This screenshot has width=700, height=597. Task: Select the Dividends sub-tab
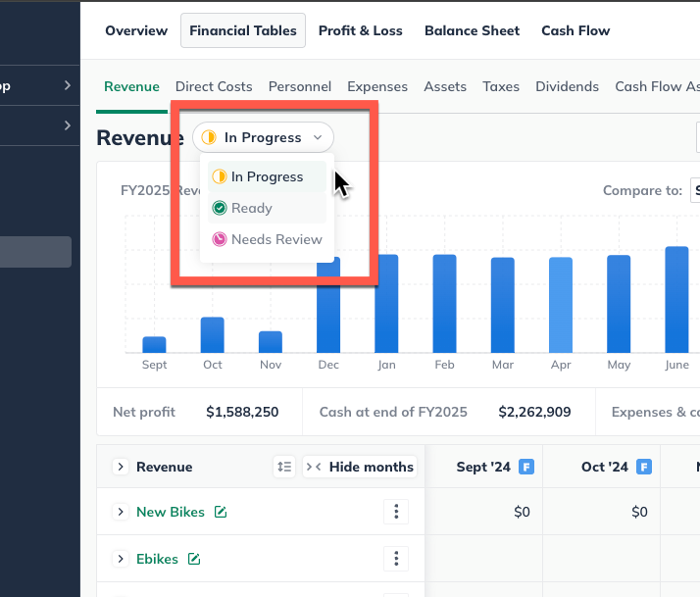click(567, 86)
